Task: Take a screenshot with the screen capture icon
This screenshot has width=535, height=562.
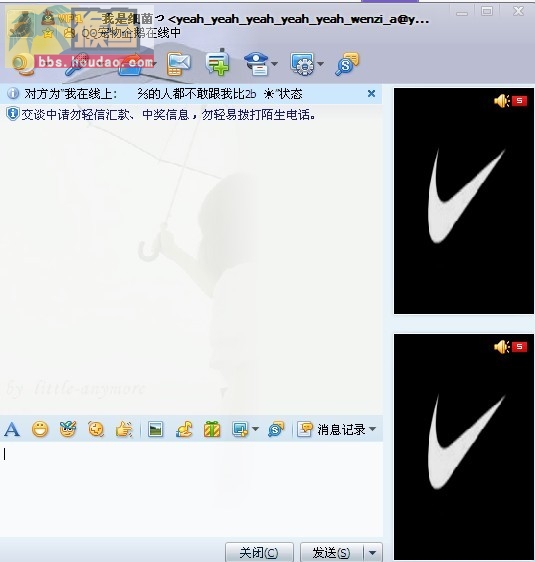Action: [240, 429]
